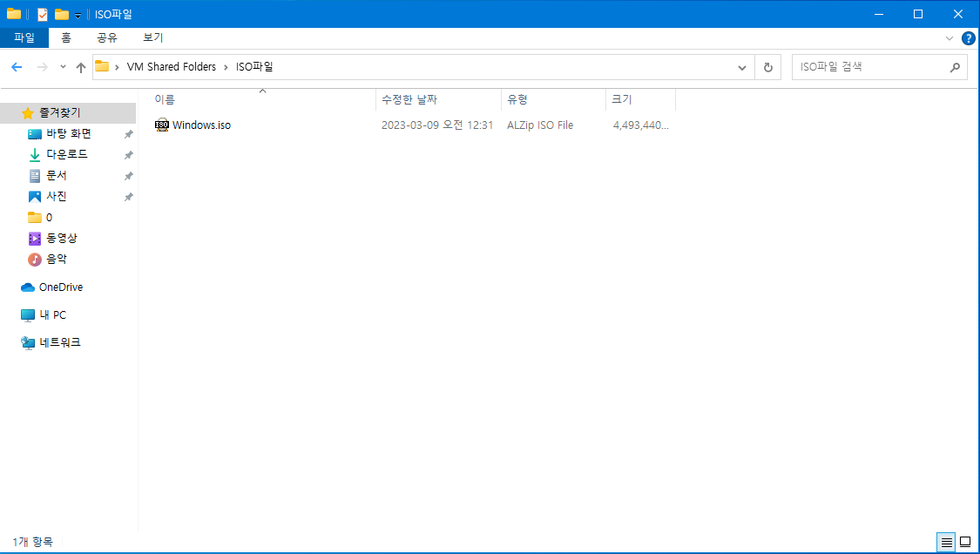This screenshot has width=980, height=554.
Task: Open the blue Help question mark icon
Action: tap(968, 38)
